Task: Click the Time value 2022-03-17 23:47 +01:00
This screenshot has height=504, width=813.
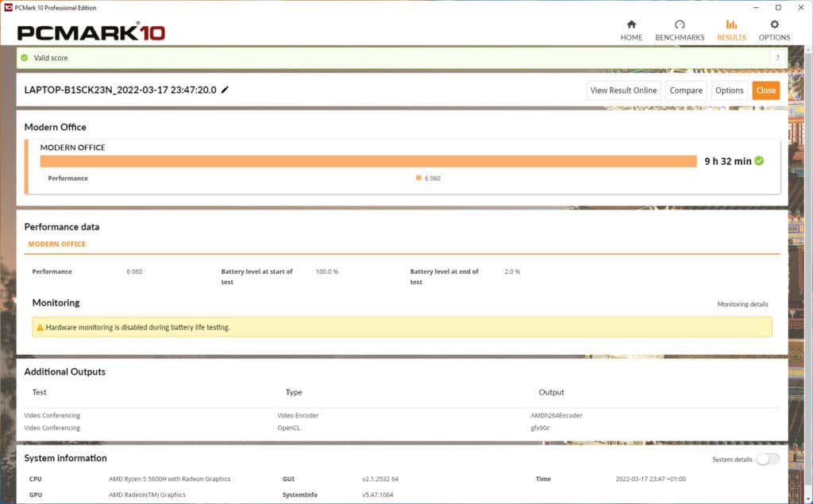Action: [x=651, y=479]
